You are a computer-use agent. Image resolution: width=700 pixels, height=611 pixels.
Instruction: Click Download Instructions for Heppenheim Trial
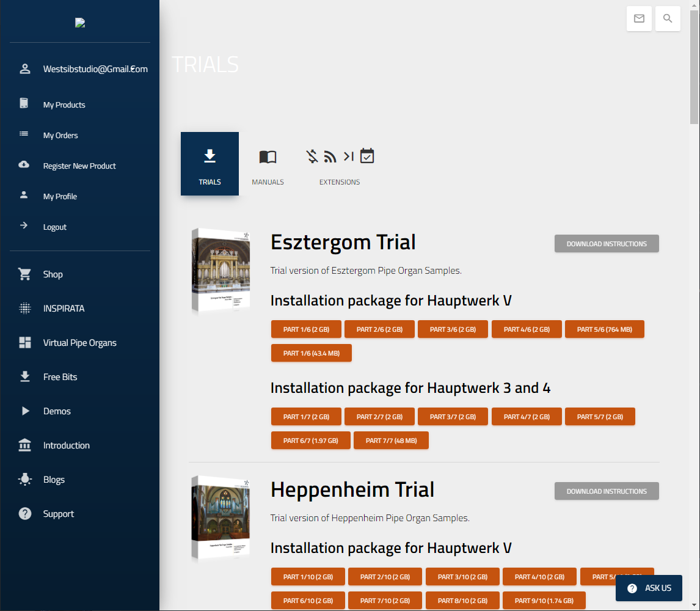[607, 491]
